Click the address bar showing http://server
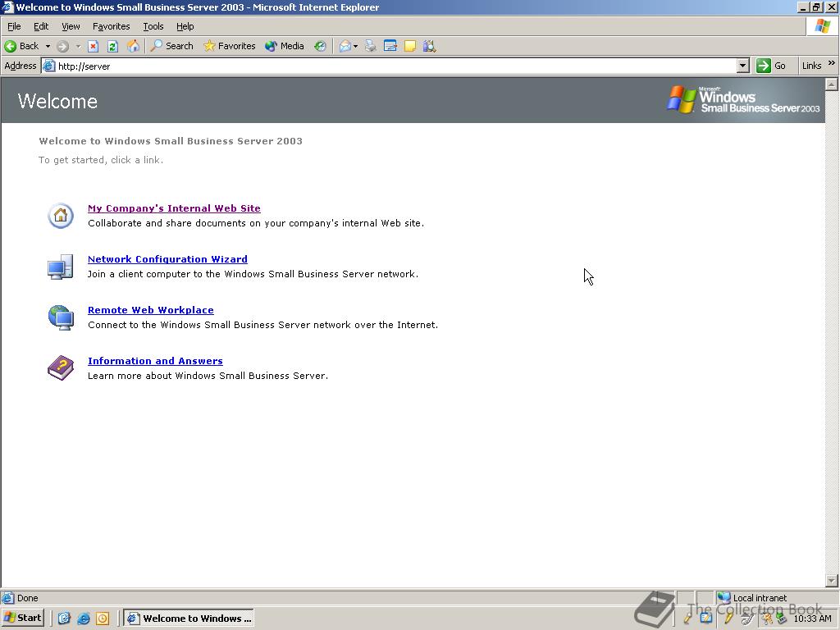The height and width of the screenshot is (630, 840). tap(395, 66)
